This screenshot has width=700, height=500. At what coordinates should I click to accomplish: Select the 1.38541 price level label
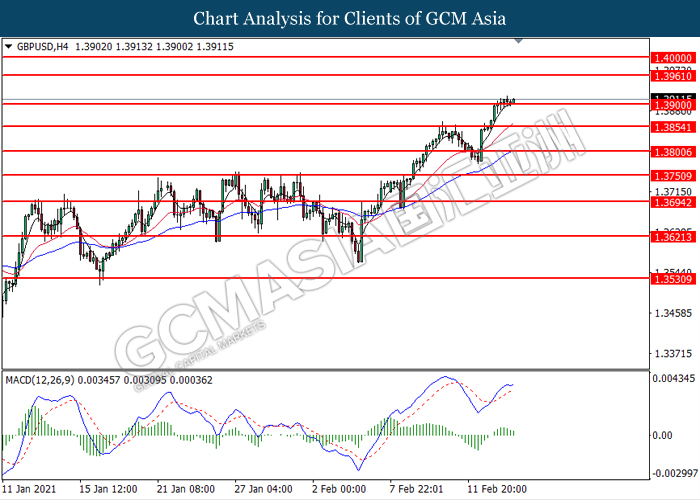(x=674, y=128)
